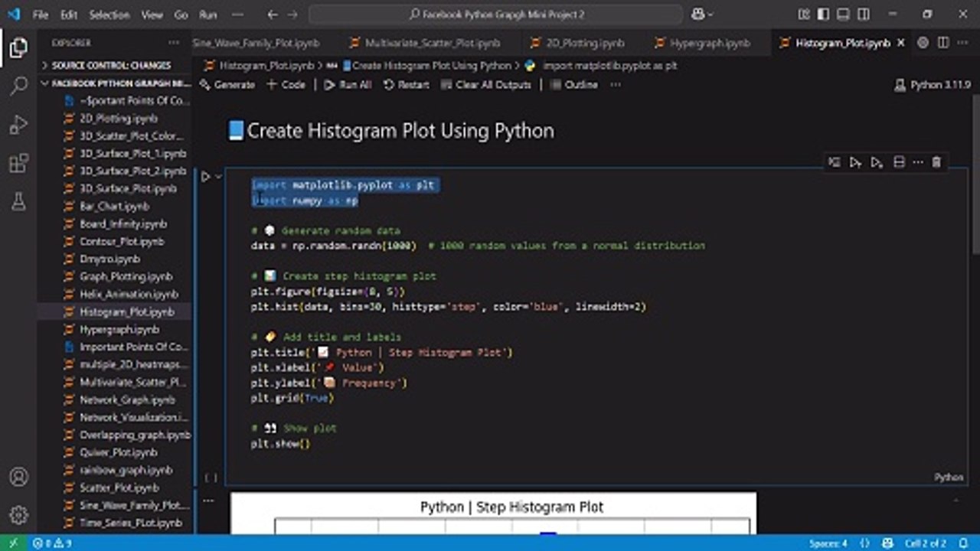Viewport: 980px width, 551px height.
Task: Click Spaces: 4 indentation in status bar
Action: [x=828, y=543]
